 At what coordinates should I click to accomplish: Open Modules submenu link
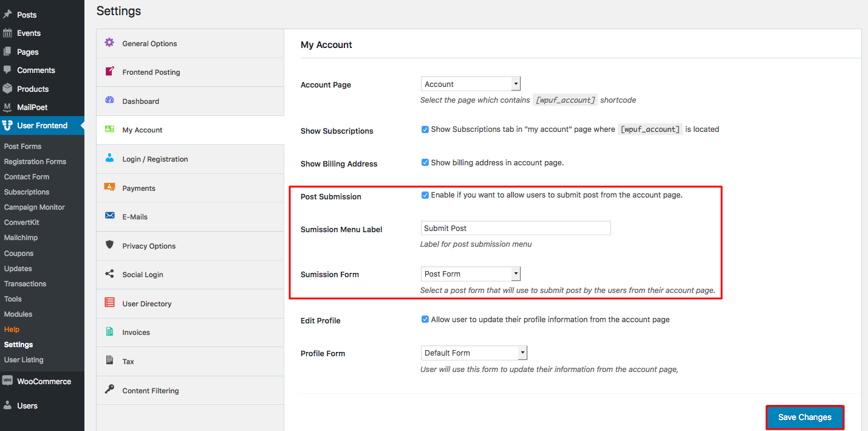coord(18,314)
